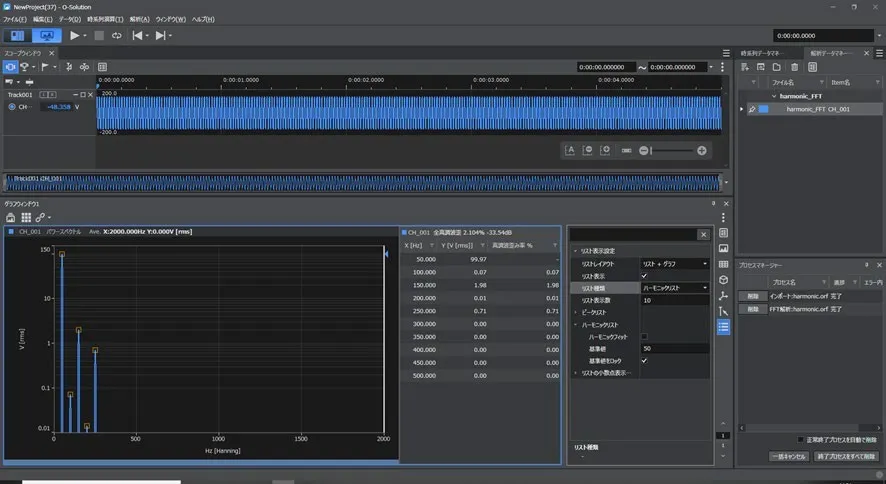Click the track add icon above Track001
The width and height of the screenshot is (886, 484).
(x=9, y=82)
